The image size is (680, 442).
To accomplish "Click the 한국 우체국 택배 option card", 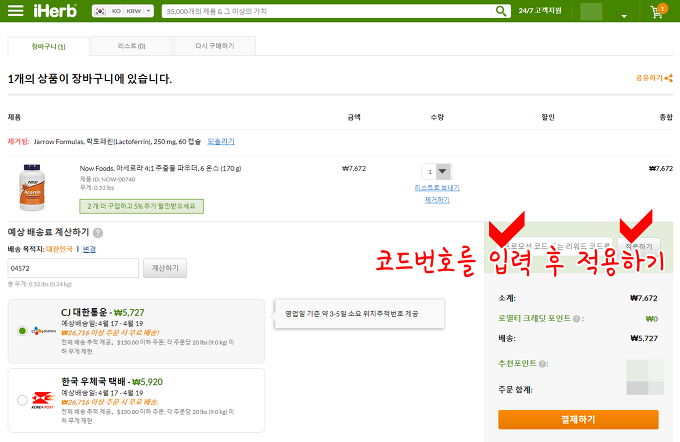I will [x=136, y=400].
